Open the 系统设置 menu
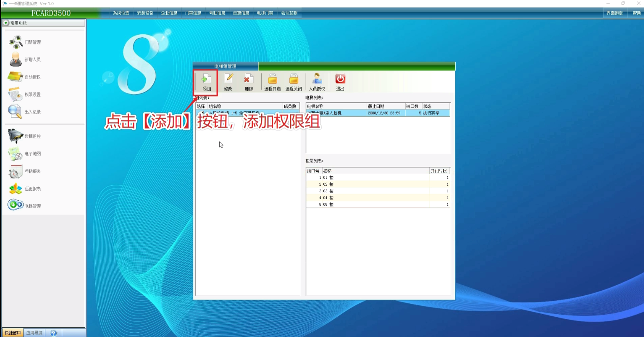Image resolution: width=644 pixels, height=337 pixels. pos(121,13)
